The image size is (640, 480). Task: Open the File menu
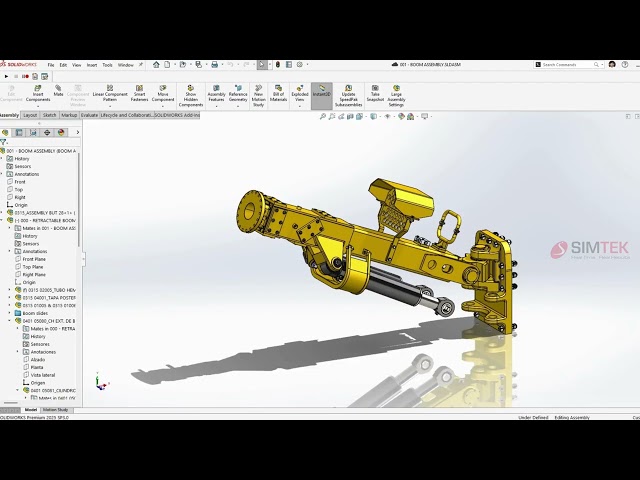pyautogui.click(x=51, y=65)
